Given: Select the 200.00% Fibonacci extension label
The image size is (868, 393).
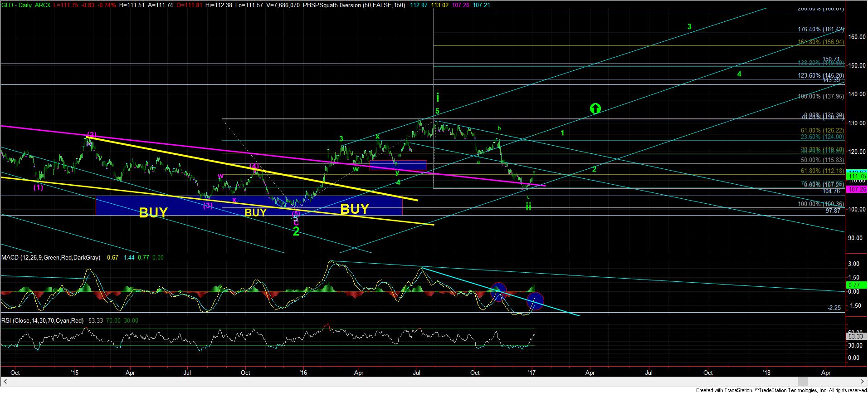Looking at the screenshot, I should (x=821, y=9).
